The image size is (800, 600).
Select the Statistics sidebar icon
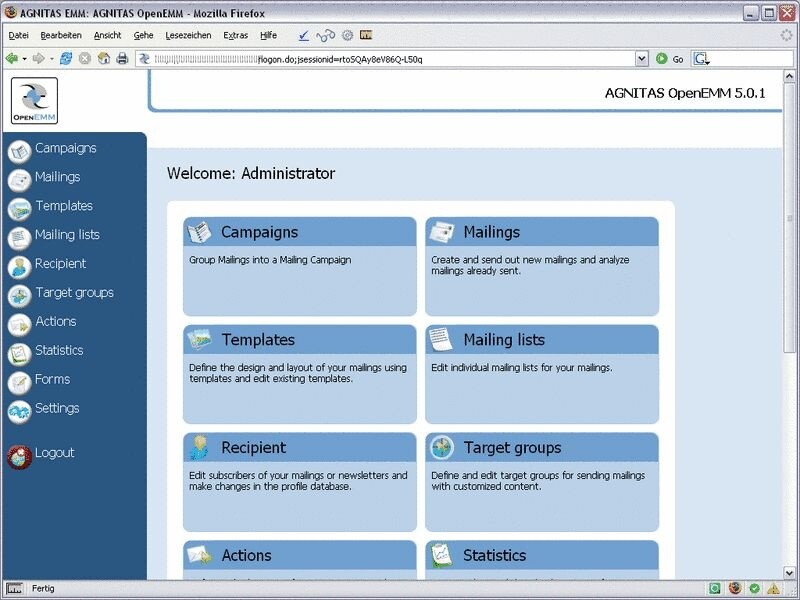point(19,353)
